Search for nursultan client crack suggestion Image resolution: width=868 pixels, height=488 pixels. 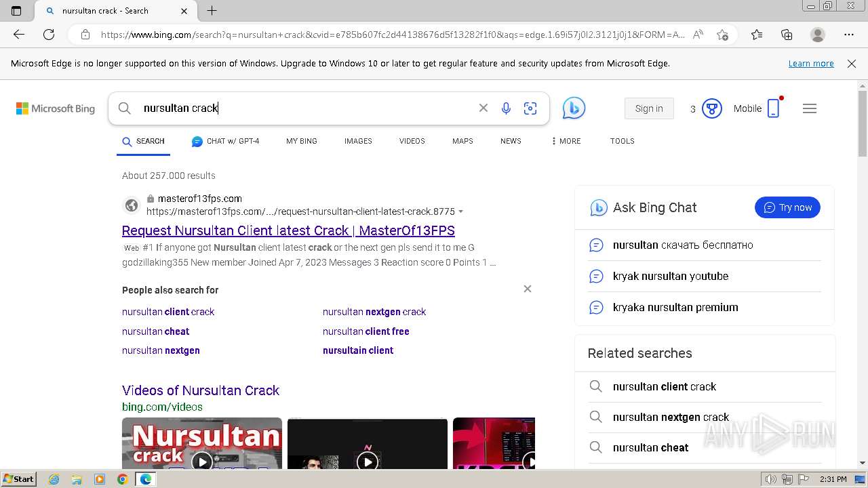click(168, 312)
